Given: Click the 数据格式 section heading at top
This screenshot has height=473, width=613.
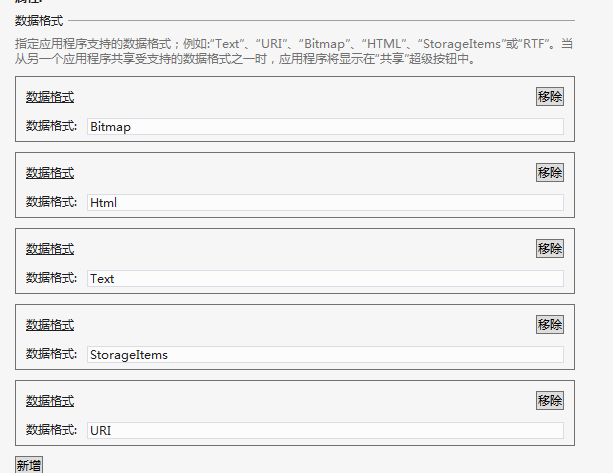Looking at the screenshot, I should coord(39,21).
